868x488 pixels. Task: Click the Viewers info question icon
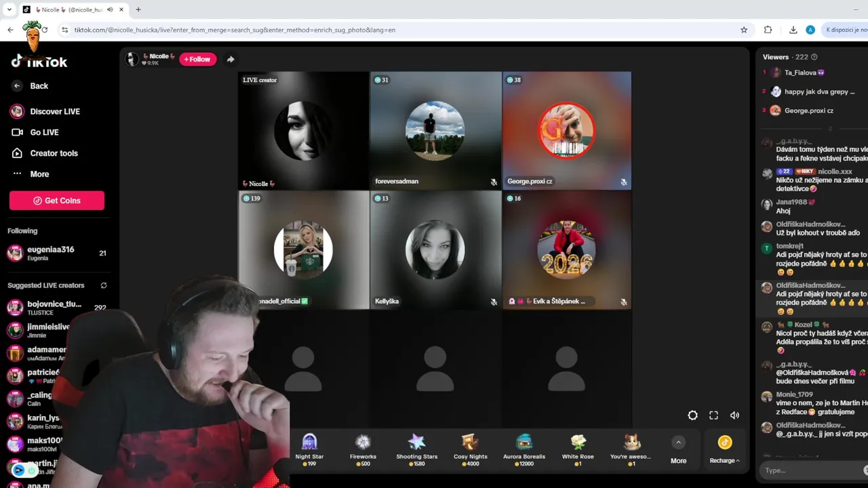coord(814,57)
